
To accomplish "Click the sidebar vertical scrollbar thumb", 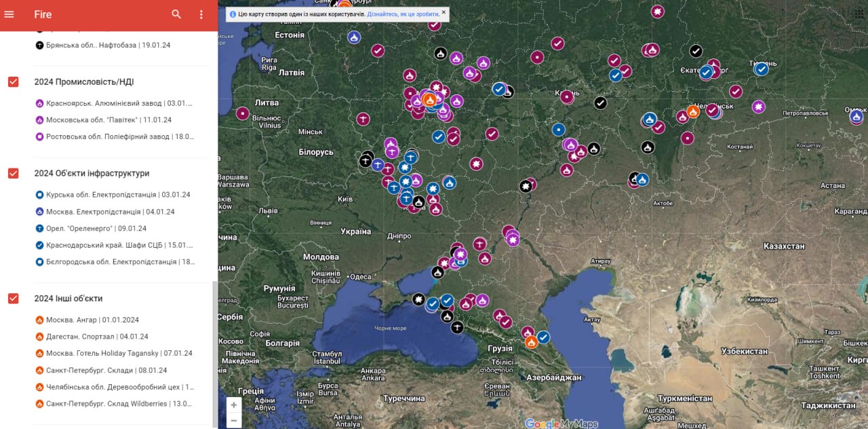I will 214,353.
